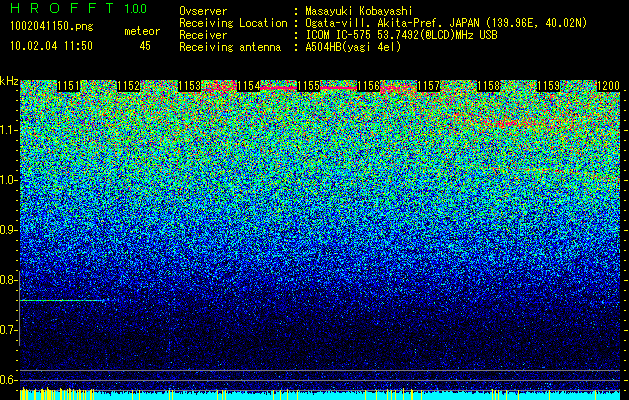Click the 1154 time marker
The width and height of the screenshot is (629, 400).
[249, 86]
